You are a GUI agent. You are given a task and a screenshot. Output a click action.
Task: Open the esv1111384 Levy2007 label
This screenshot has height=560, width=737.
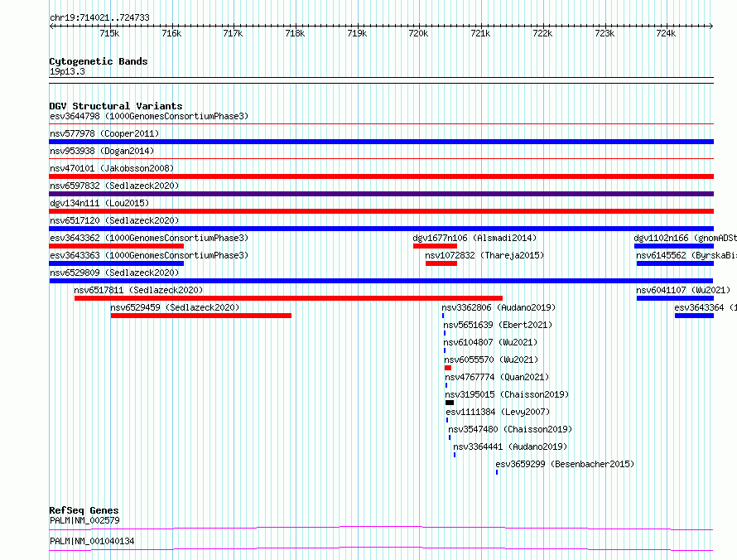(x=498, y=412)
